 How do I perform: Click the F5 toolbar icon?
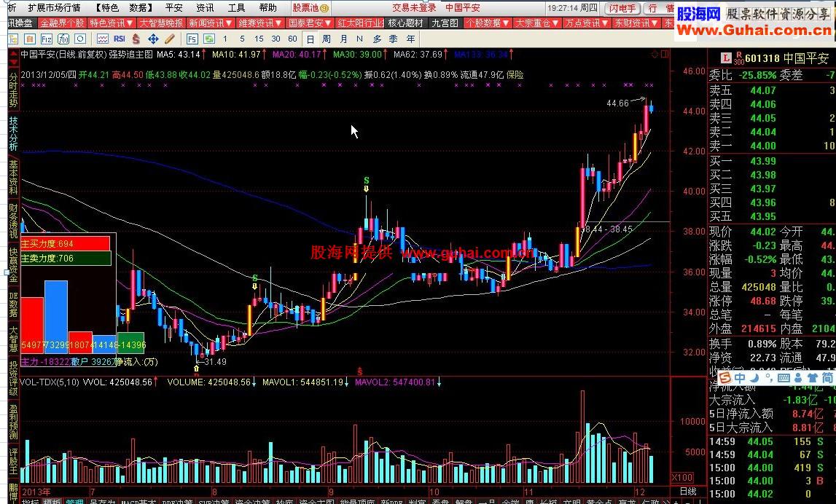tap(192, 39)
